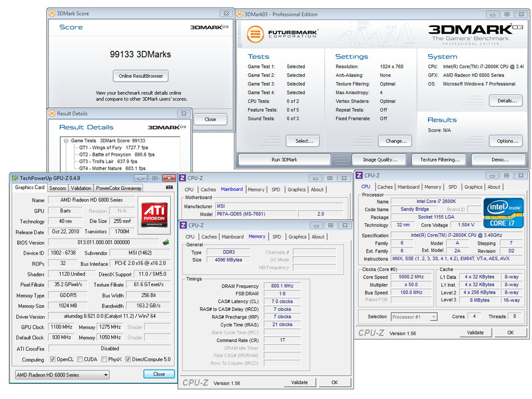Check the CUDA checkbox in GPU-Z
This screenshot has height=399, width=532.
(x=79, y=360)
